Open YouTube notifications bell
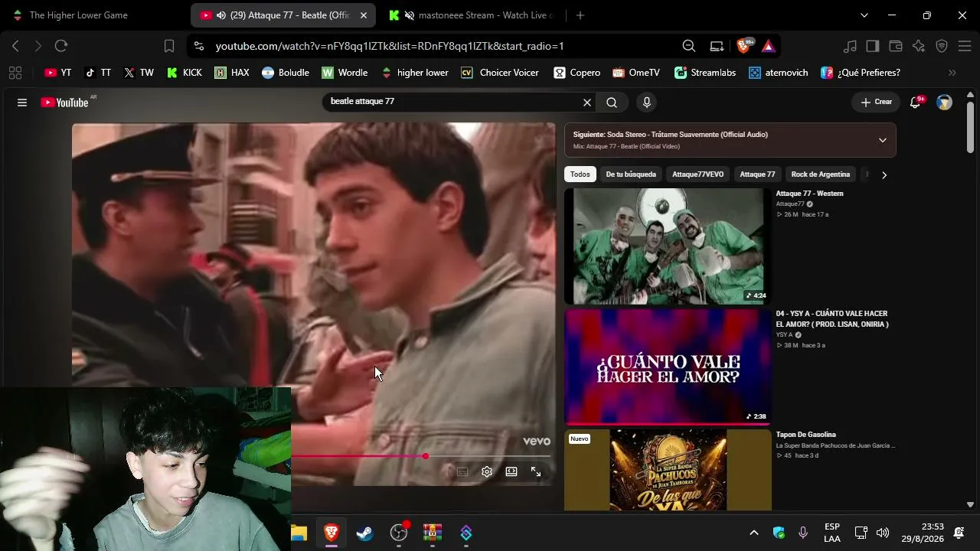The width and height of the screenshot is (980, 551). (x=915, y=103)
